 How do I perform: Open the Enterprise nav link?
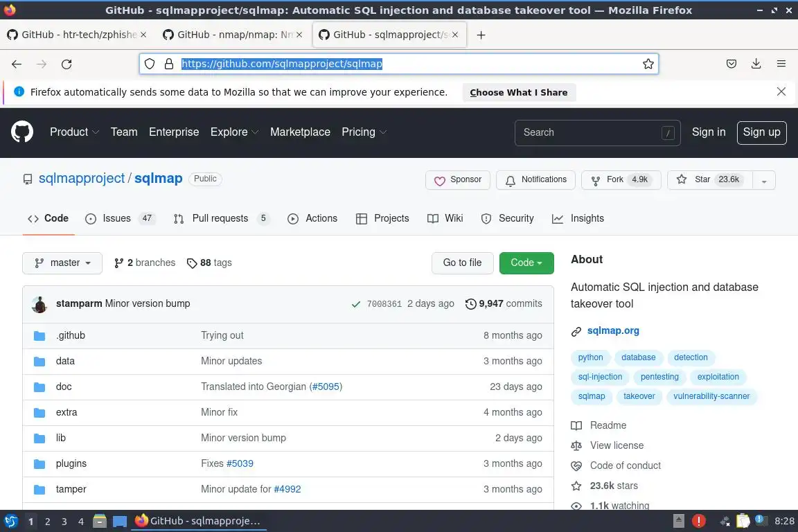[174, 132]
